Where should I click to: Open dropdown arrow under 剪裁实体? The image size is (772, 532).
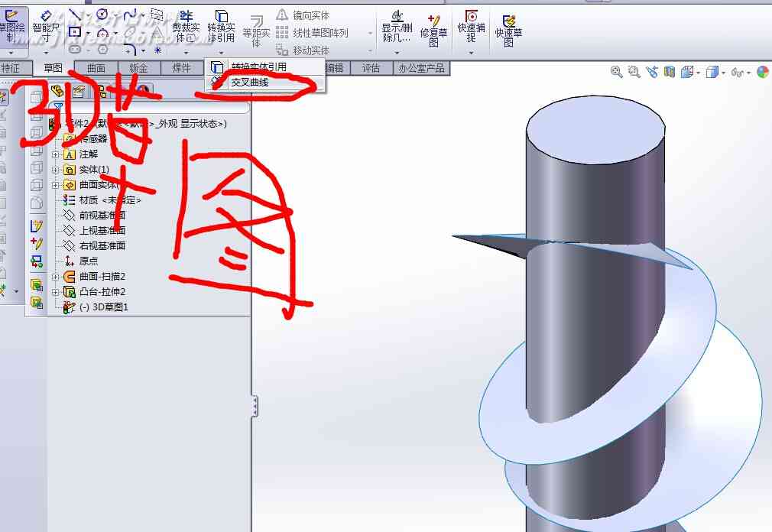click(186, 52)
